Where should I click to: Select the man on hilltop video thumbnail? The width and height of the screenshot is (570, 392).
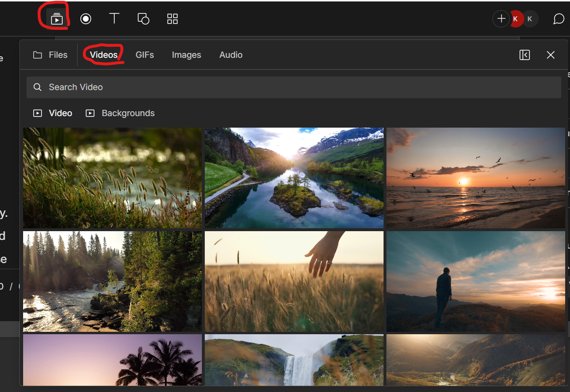(x=476, y=282)
